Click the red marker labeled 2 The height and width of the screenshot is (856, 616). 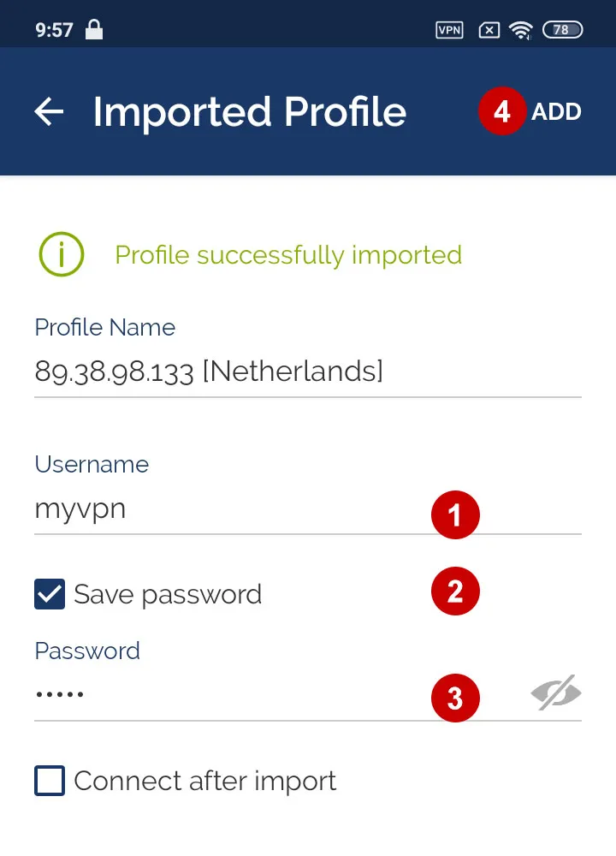coord(455,591)
